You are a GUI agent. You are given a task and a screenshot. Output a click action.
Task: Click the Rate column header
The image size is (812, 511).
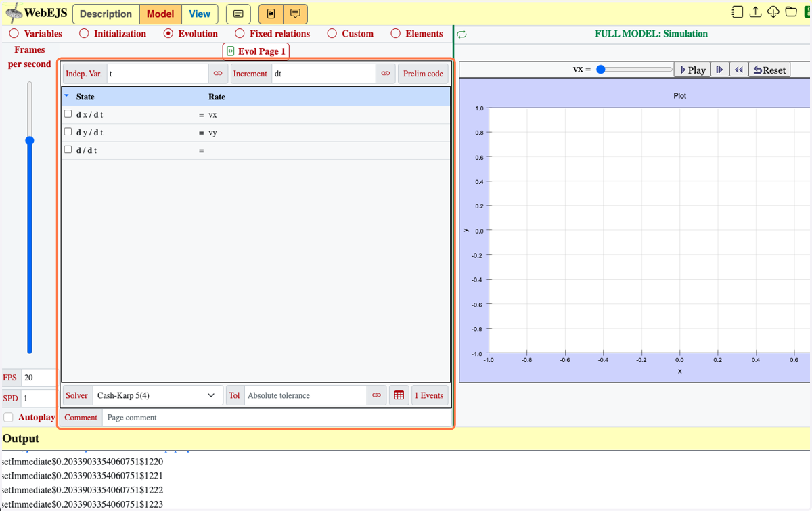[x=217, y=97]
